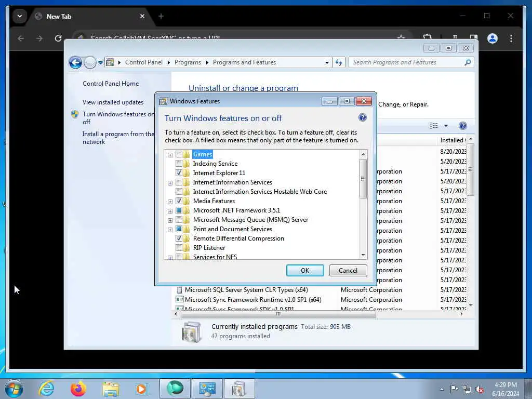Open the view options dropdown arrow
The width and height of the screenshot is (532, 399).
pos(446,126)
